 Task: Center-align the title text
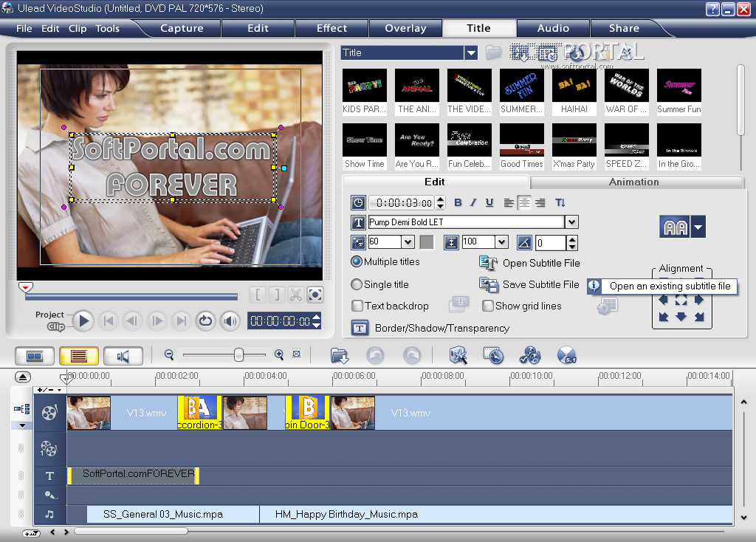(524, 203)
